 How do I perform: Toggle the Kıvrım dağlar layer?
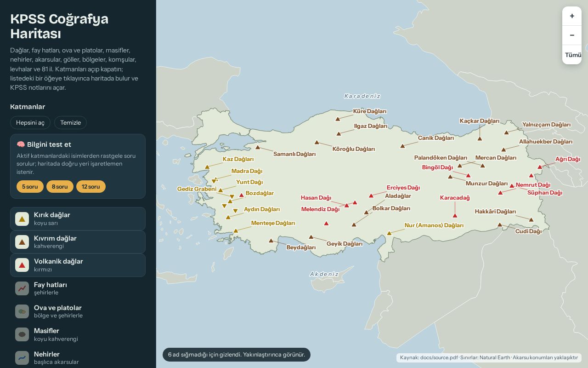78,242
